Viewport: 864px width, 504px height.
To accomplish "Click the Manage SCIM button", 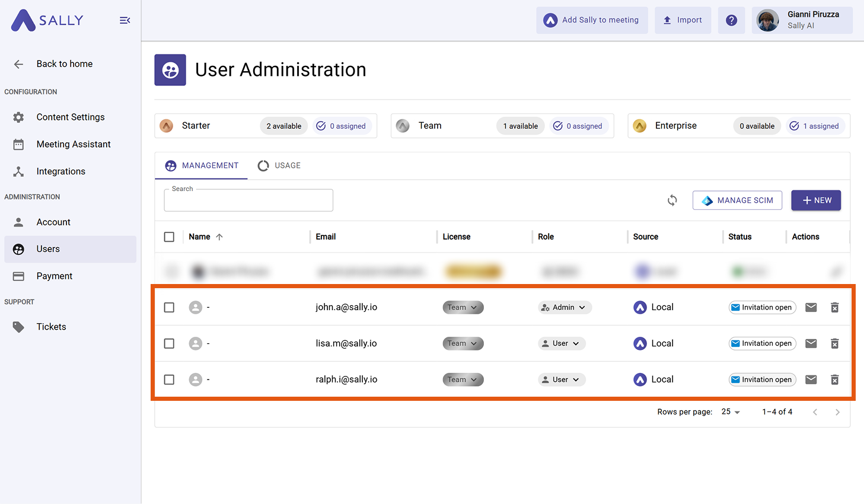I will tap(737, 200).
